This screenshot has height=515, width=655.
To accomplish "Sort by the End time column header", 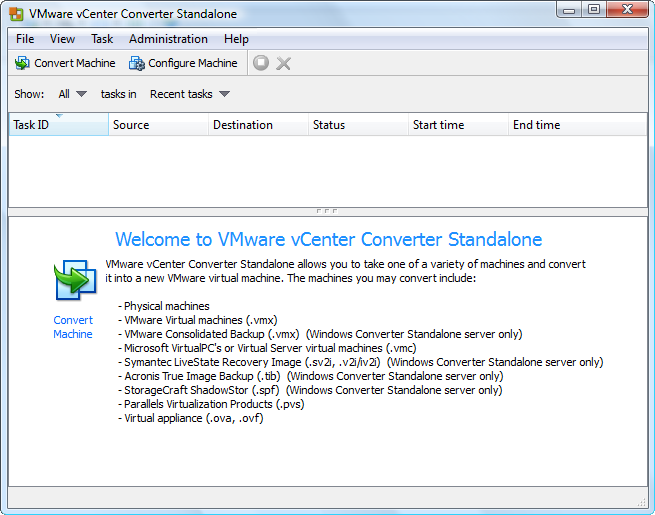I will tap(577, 124).
